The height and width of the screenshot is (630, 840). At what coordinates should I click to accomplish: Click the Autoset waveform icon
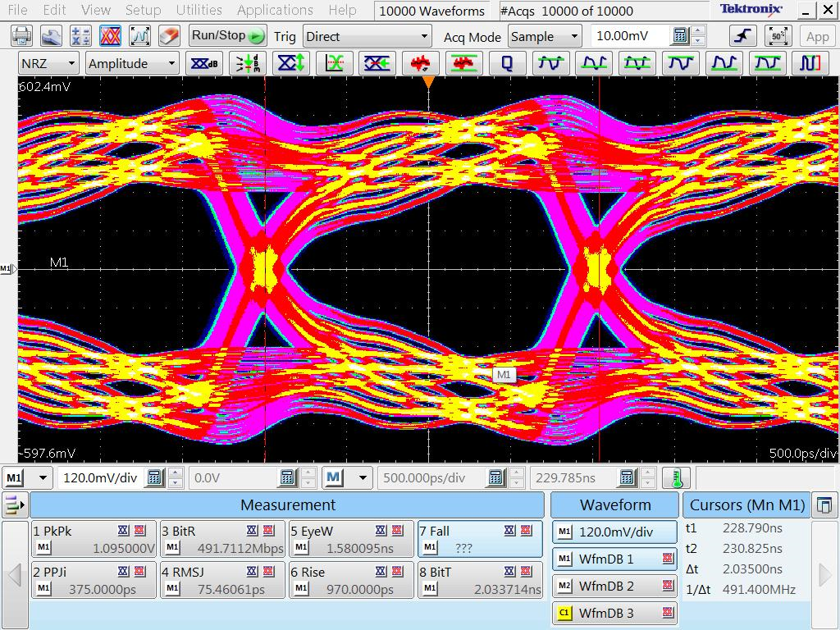139,36
